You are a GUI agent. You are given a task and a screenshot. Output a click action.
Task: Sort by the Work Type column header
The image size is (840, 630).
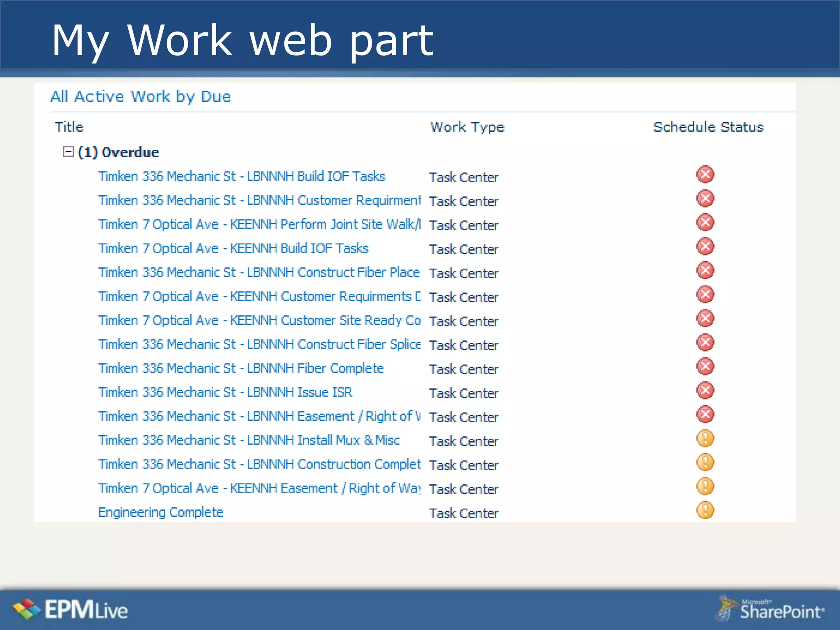point(467,127)
